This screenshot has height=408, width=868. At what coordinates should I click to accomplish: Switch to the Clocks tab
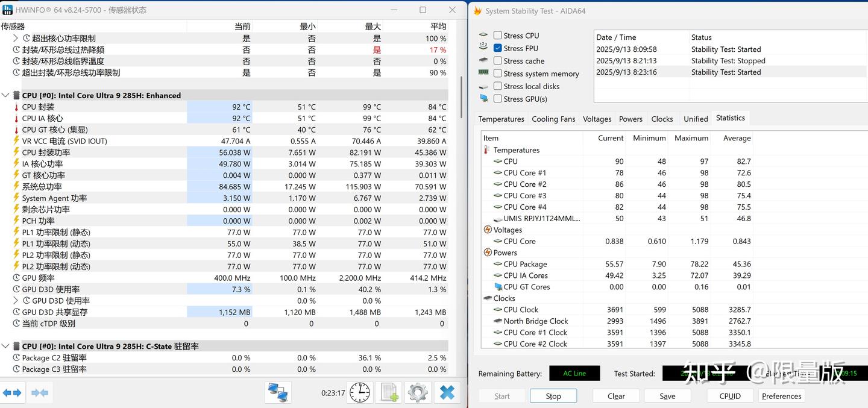tap(662, 119)
